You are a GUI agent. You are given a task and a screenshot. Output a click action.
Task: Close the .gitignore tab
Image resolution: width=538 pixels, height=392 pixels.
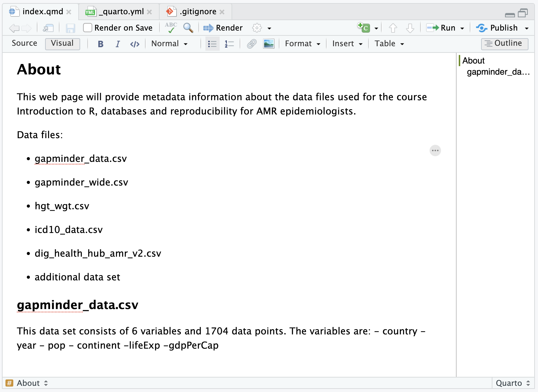(x=222, y=12)
